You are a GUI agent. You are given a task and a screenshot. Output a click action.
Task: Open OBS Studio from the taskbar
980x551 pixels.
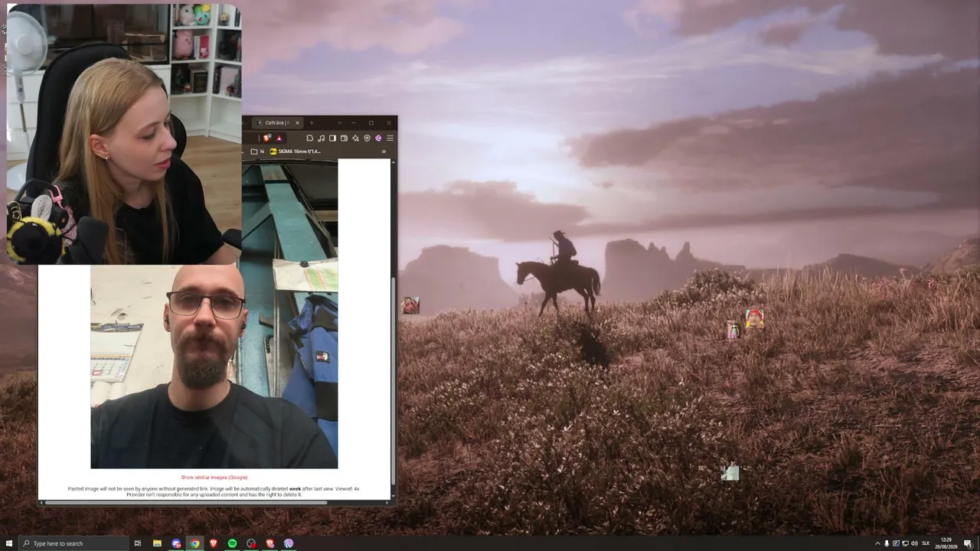tap(251, 543)
